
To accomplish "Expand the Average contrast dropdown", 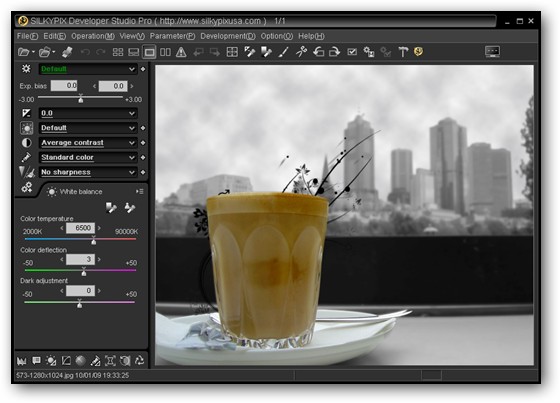I will [88, 143].
